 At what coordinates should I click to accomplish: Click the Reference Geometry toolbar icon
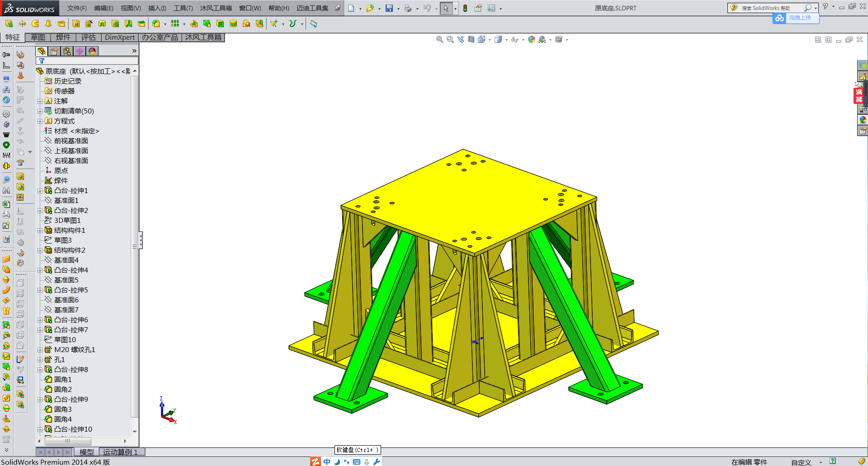tap(274, 24)
